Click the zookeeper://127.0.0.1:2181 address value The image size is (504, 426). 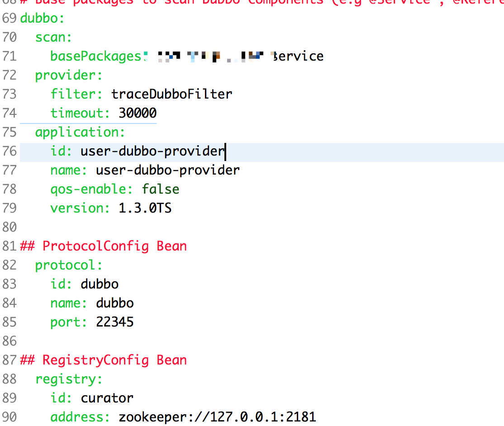click(218, 417)
